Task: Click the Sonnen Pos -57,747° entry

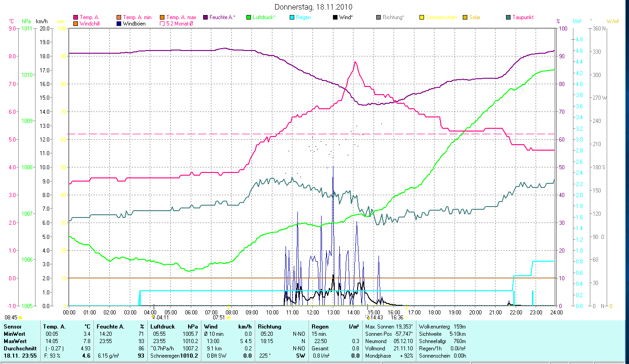Action: 389,334
